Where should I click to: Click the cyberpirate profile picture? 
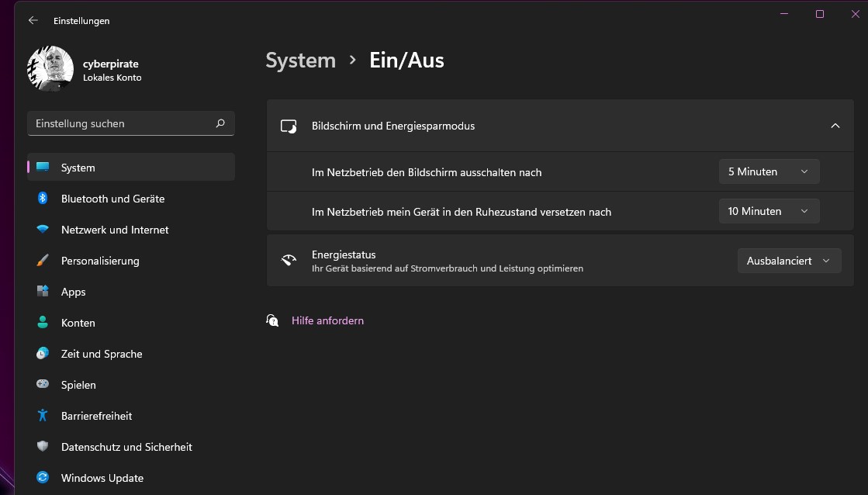pyautogui.click(x=50, y=69)
